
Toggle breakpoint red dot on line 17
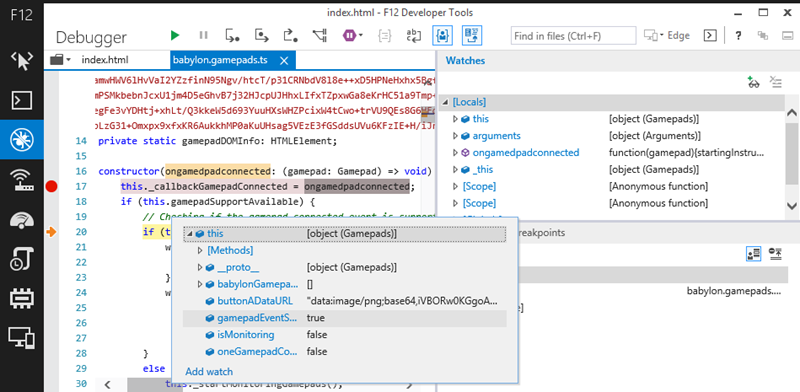51,186
